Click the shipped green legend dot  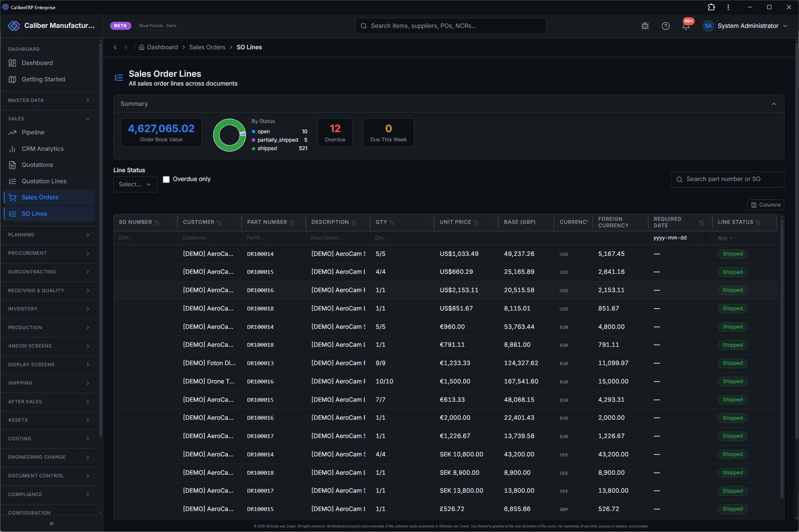(254, 149)
